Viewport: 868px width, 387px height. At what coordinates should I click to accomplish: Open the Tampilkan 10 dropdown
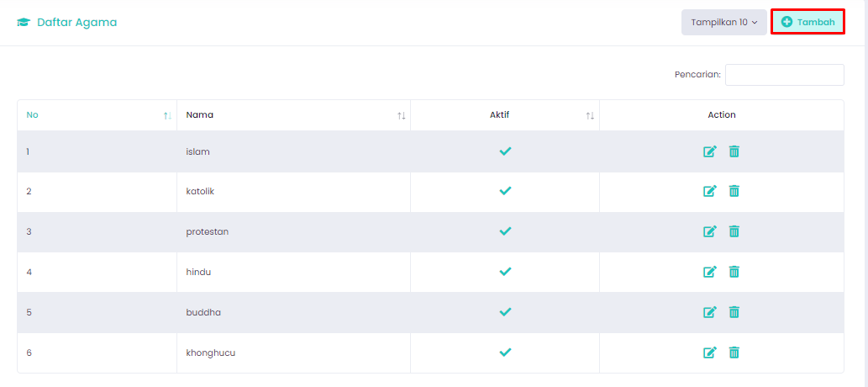coord(724,22)
